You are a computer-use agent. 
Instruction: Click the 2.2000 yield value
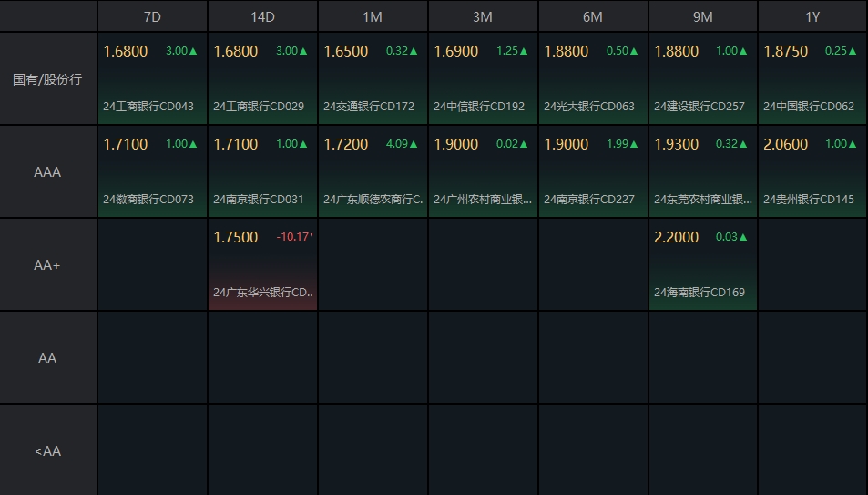click(x=677, y=237)
